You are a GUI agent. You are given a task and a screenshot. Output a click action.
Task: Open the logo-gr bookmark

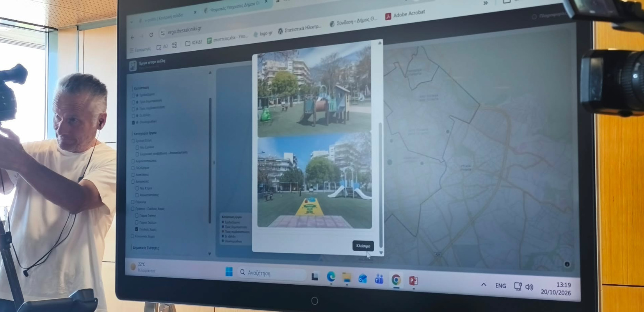tap(263, 34)
